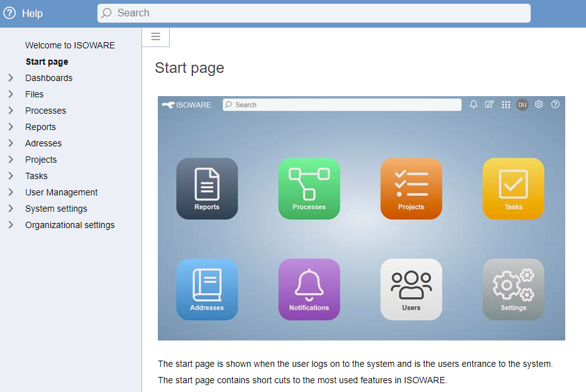Open the green Processes tile

point(309,188)
